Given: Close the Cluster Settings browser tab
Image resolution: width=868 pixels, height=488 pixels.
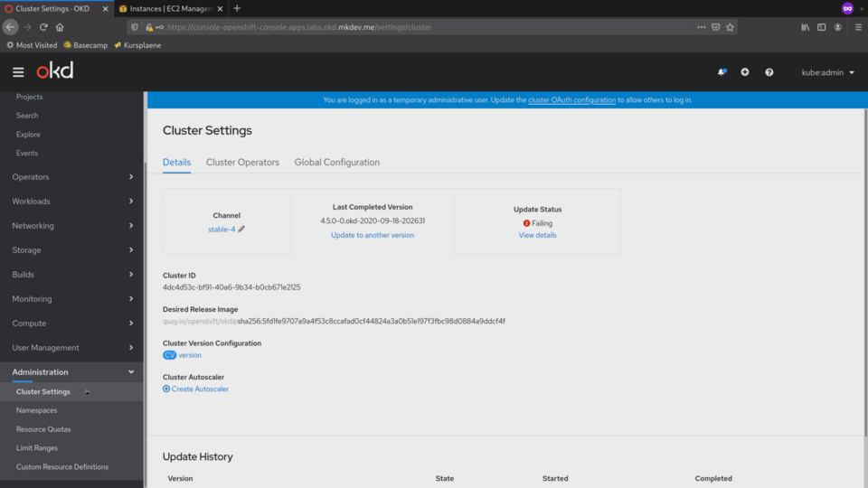Looking at the screenshot, I should pyautogui.click(x=105, y=9).
